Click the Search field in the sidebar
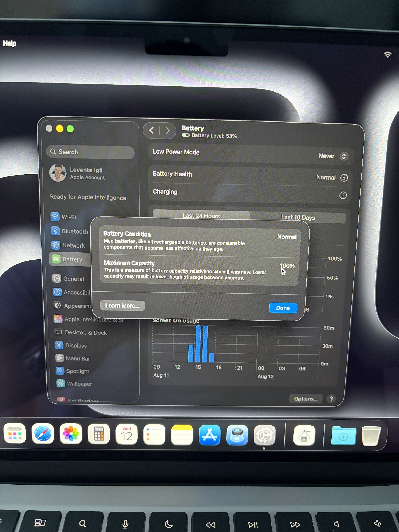This screenshot has height=532, width=399. tap(90, 152)
